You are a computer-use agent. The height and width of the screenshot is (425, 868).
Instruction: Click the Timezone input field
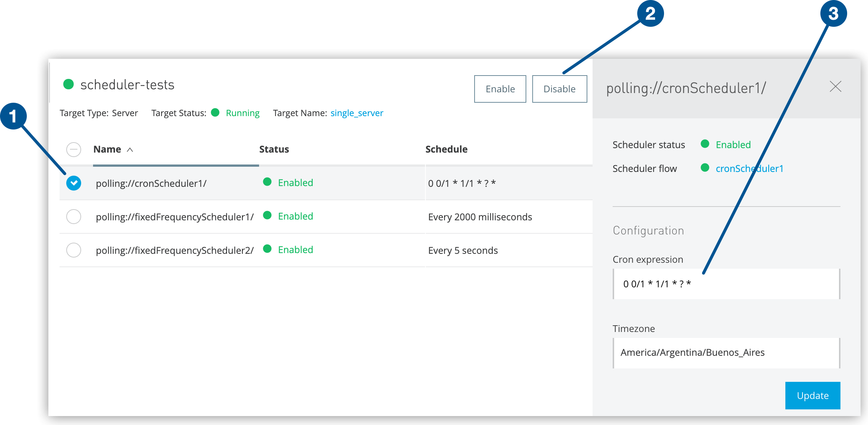coord(726,353)
